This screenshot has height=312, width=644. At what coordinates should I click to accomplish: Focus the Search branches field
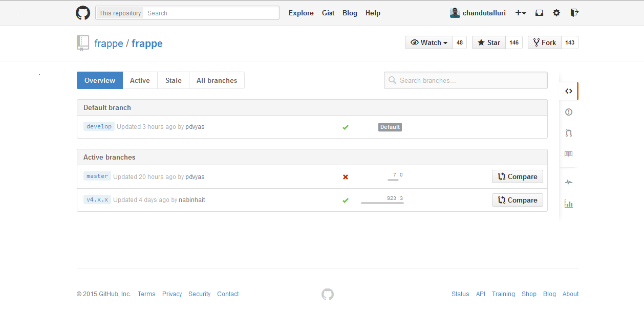[466, 80]
